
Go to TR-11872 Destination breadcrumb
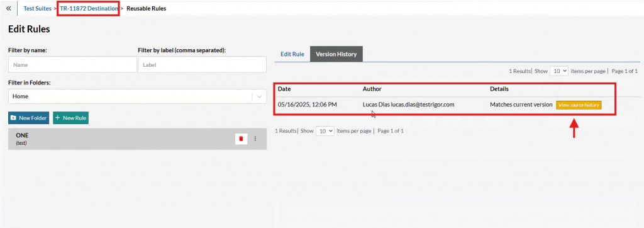click(89, 8)
